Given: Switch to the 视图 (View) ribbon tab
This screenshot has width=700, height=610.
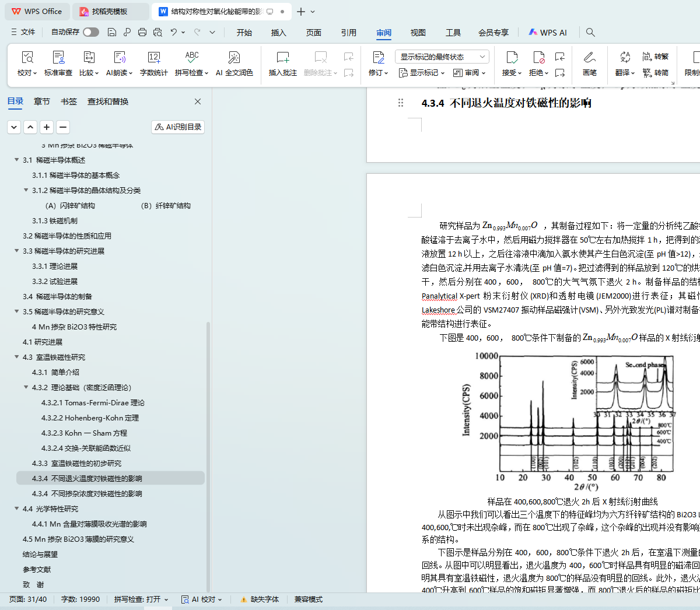Looking at the screenshot, I should point(418,33).
